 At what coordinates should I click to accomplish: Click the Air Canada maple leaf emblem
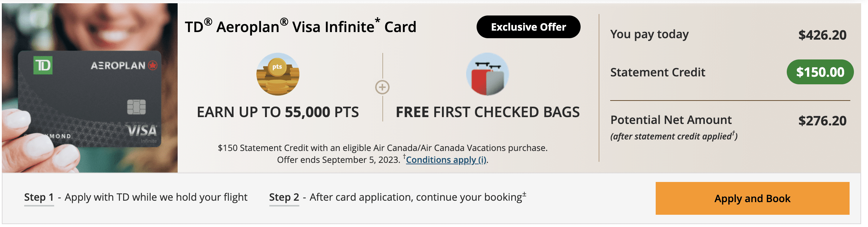click(x=153, y=65)
